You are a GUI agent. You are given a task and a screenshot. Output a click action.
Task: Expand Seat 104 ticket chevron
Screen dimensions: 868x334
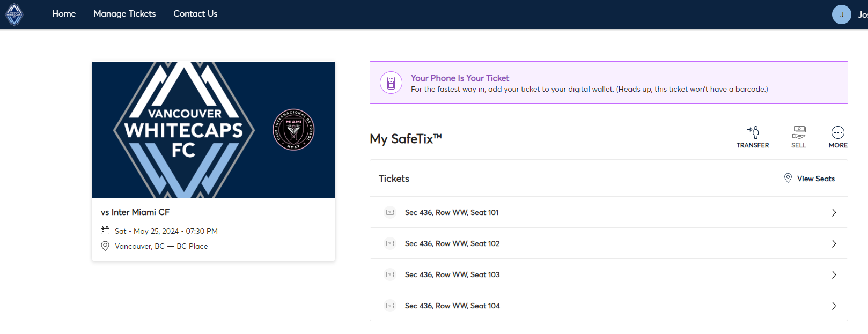[x=834, y=306]
